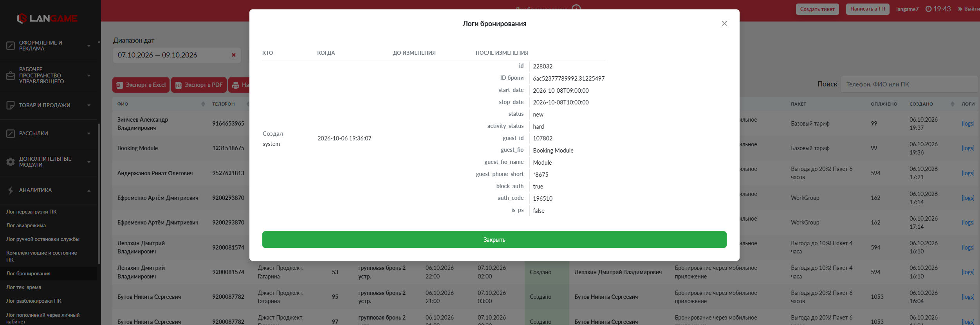980x325 pixels.
Task: Click the info icon in header
Action: point(576,8)
